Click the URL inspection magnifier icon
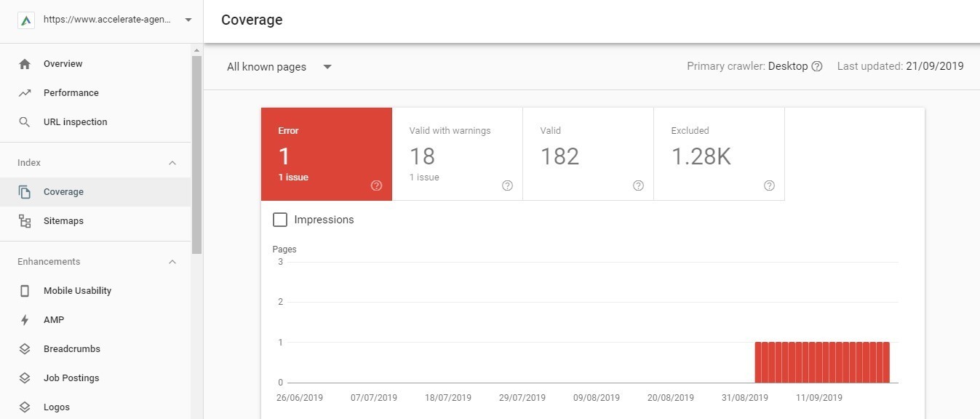Screen dimensions: 980x419 coord(25,122)
